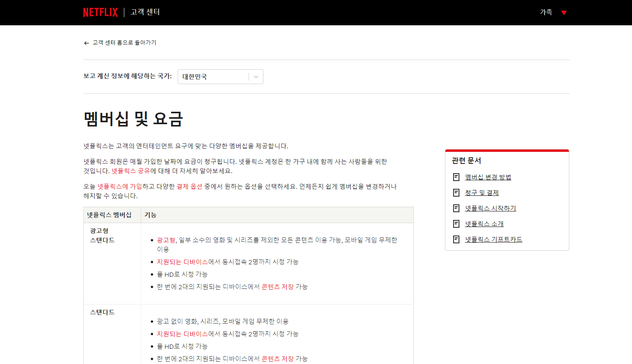The height and width of the screenshot is (364, 632).
Task: Open related article 멤버십 변경 방법
Action: click(488, 177)
